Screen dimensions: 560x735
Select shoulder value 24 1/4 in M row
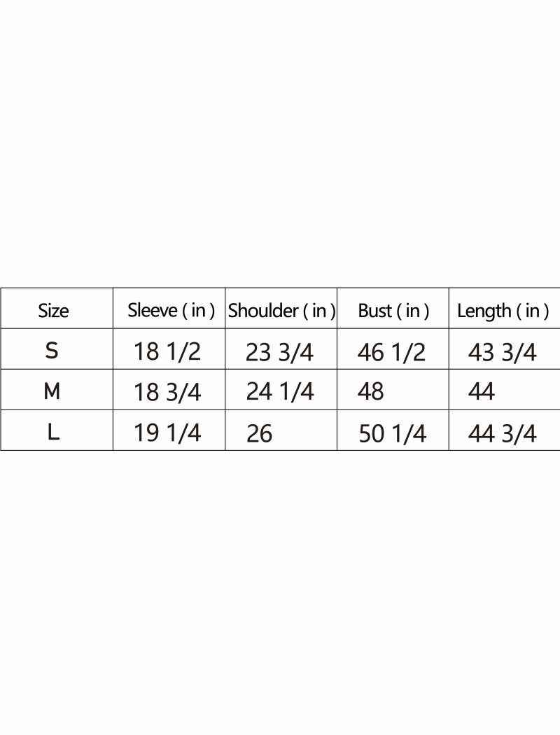[279, 392]
